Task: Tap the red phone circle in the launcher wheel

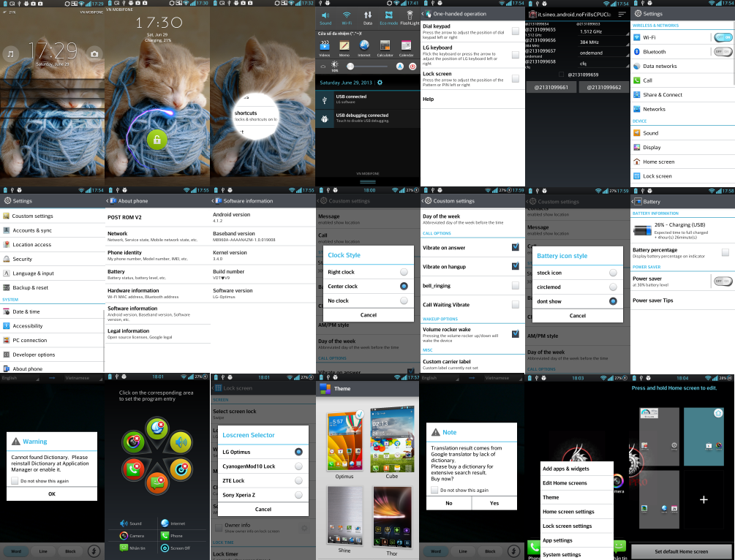Action: point(133,468)
